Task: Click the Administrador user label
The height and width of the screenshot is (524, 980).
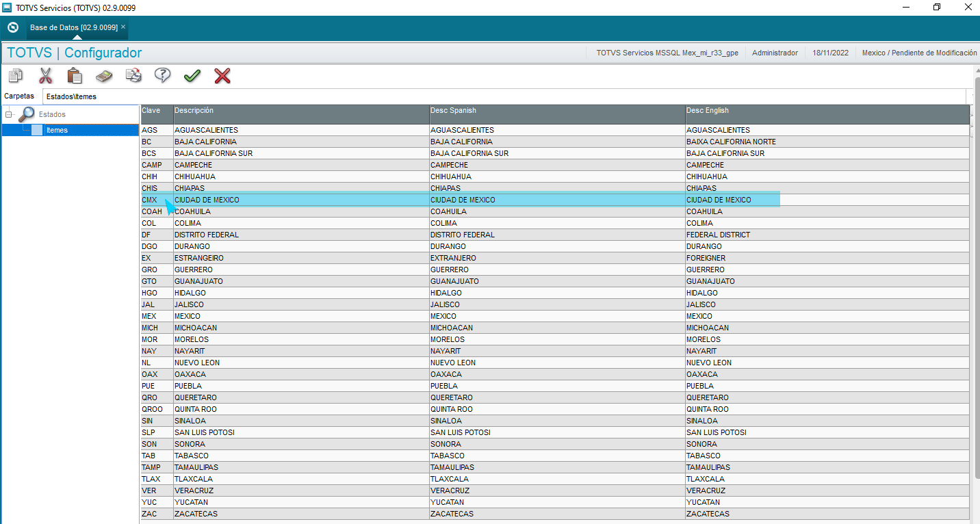Action: click(x=775, y=53)
